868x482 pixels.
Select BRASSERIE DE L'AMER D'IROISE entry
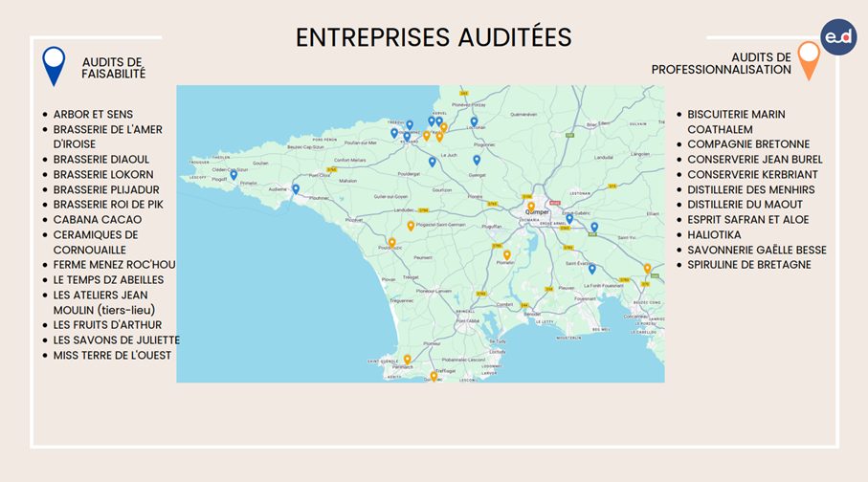pyautogui.click(x=108, y=137)
